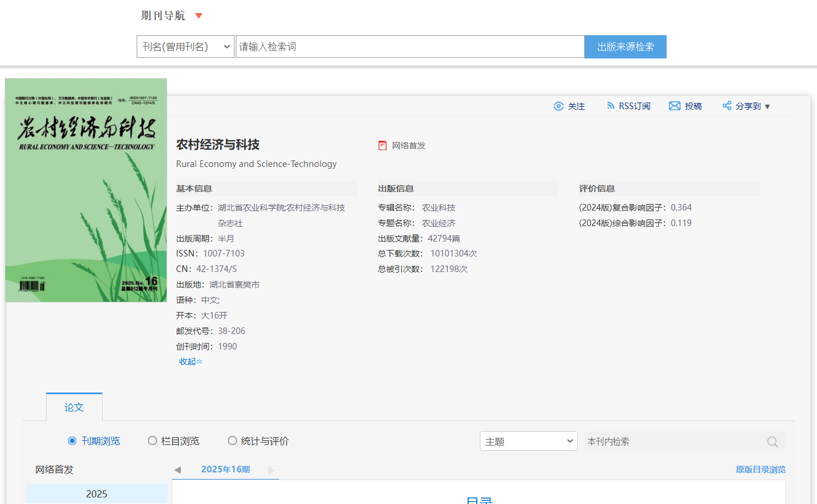Go to next issue with right arrow
The width and height of the screenshot is (817, 504).
(x=272, y=470)
